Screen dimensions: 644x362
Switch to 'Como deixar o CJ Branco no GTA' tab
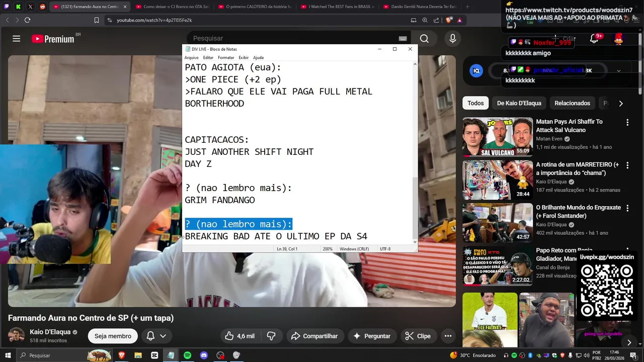[172, 7]
